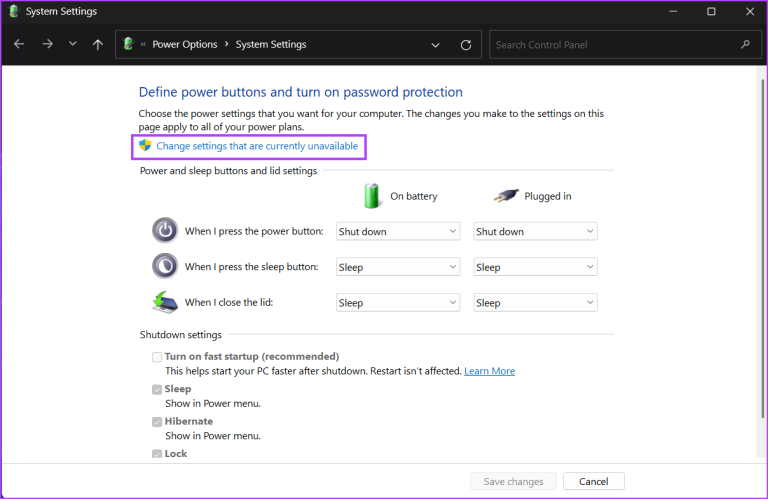Image resolution: width=768 pixels, height=499 pixels.
Task: Expand close lid On battery dropdown
Action: point(397,303)
